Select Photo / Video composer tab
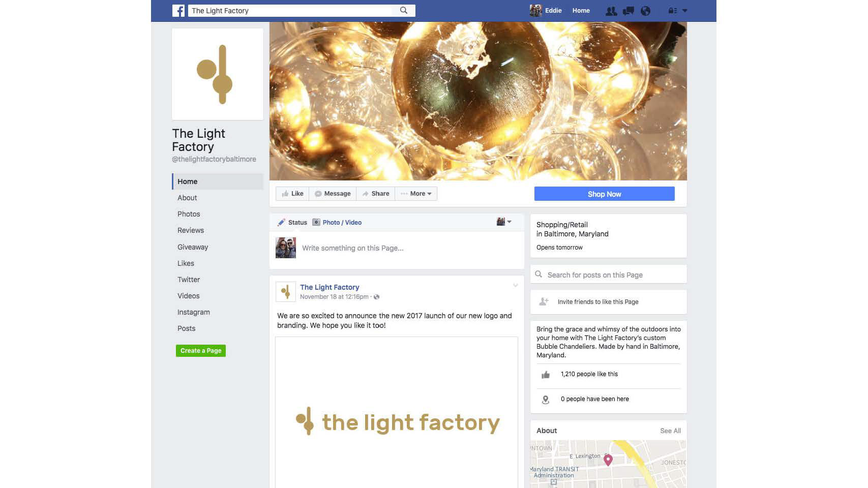 click(x=337, y=222)
